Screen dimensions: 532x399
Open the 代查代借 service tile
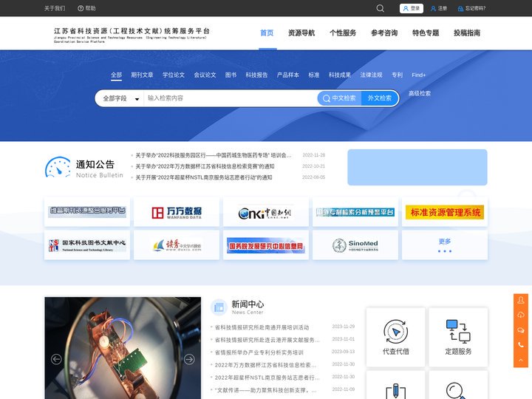pos(395,337)
